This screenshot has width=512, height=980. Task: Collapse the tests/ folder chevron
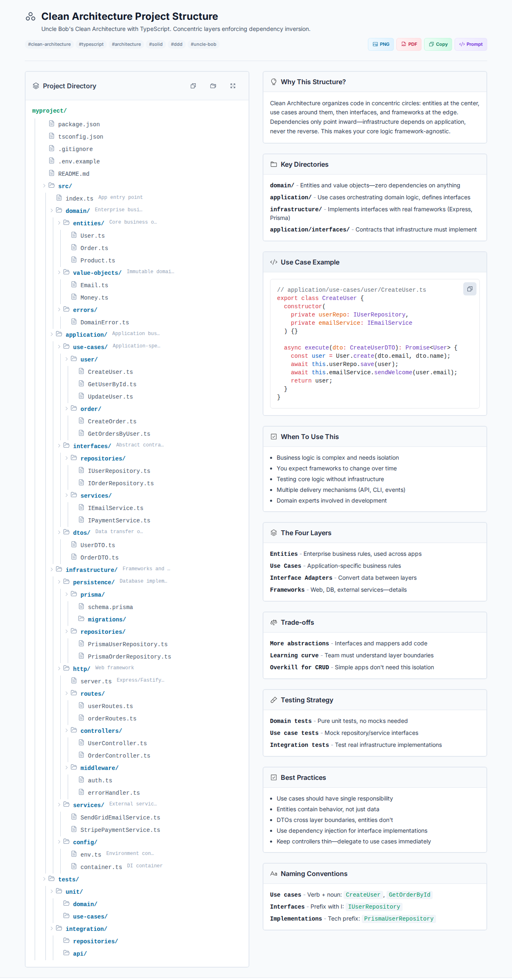pos(45,879)
